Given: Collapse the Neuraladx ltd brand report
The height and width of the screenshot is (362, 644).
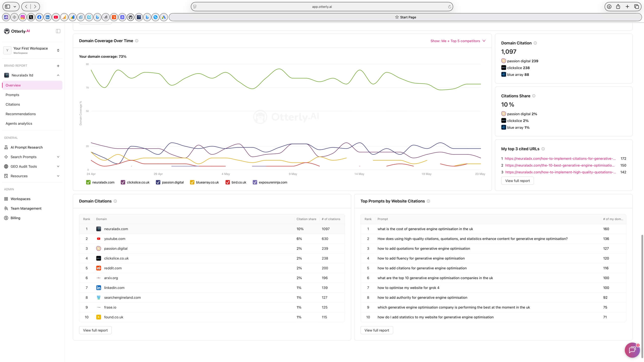Looking at the screenshot, I should tap(58, 75).
